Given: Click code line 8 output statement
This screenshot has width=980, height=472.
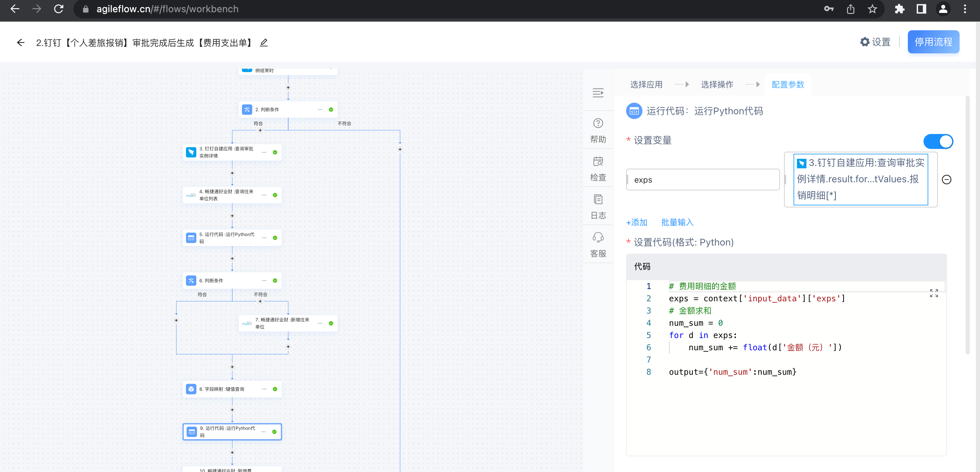Looking at the screenshot, I should tap(732, 372).
